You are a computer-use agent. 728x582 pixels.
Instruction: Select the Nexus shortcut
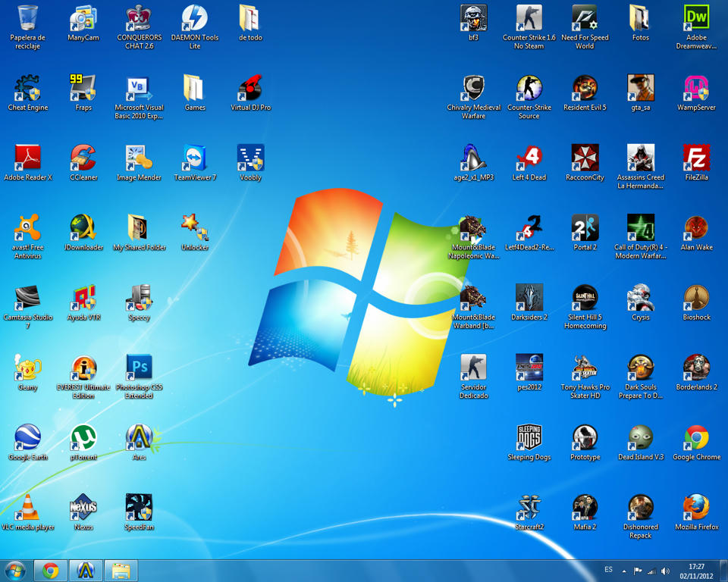coord(83,507)
